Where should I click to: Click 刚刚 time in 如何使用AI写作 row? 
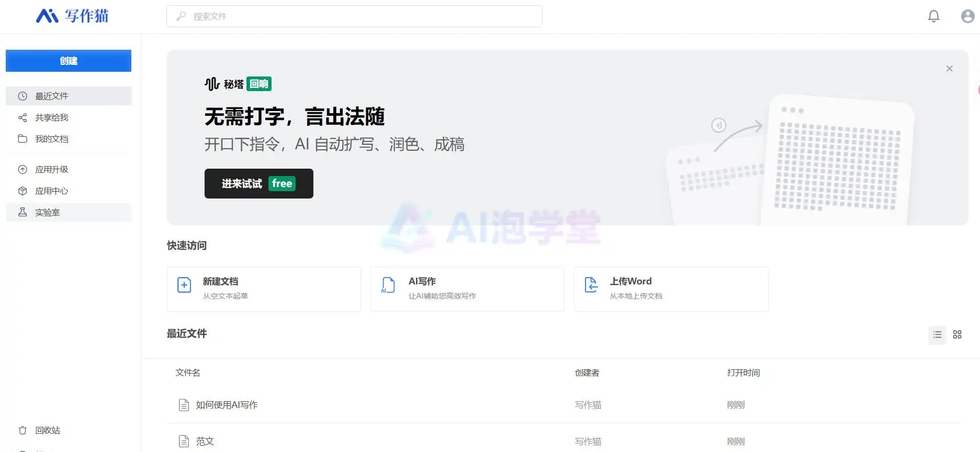coord(736,405)
